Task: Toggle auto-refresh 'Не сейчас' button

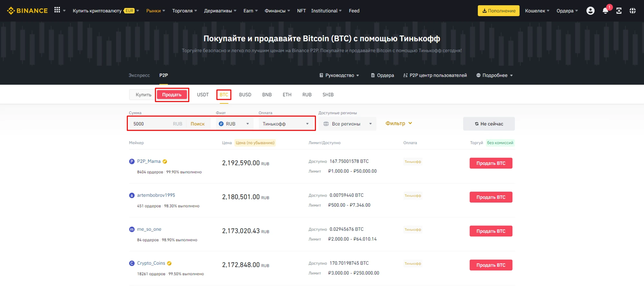Action: coord(488,124)
